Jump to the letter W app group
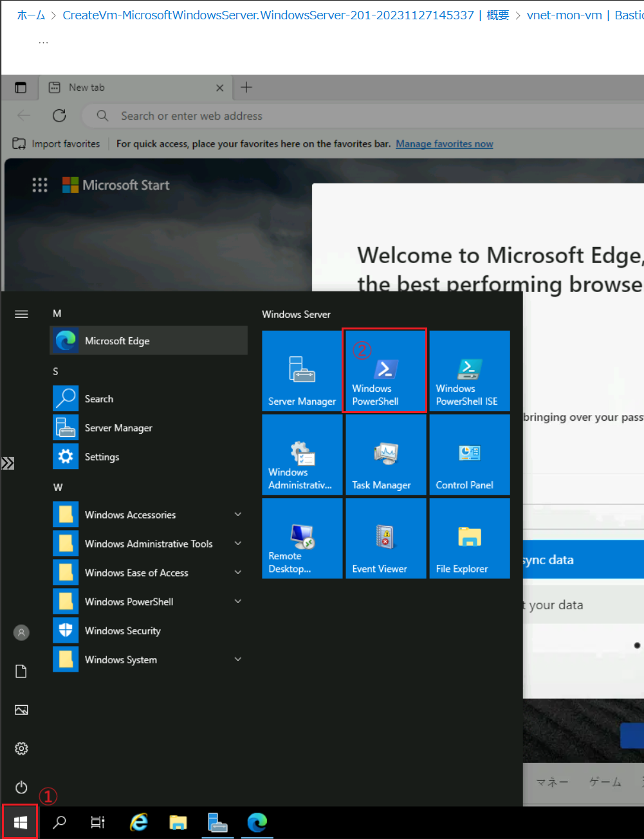 point(58,487)
